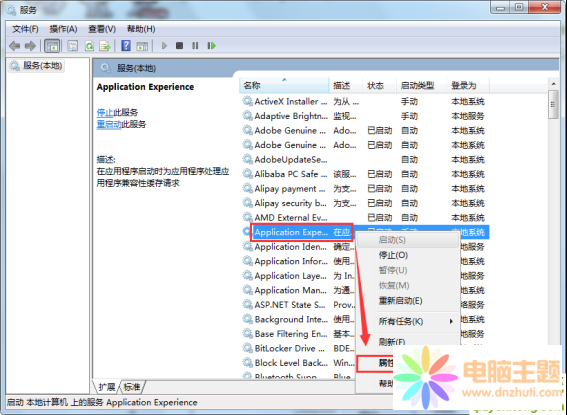Expand the 所有任务(K) submenu arrow

pos(451,321)
